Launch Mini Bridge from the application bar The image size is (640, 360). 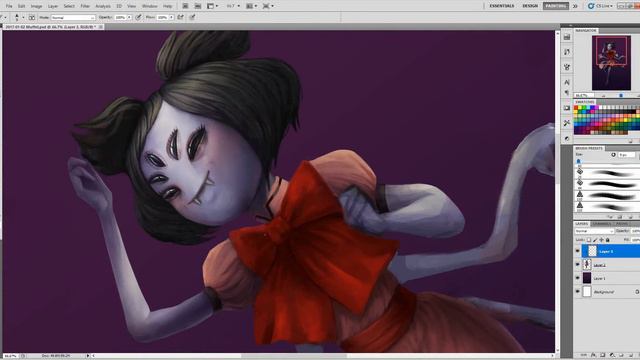pyautogui.click(x=198, y=6)
